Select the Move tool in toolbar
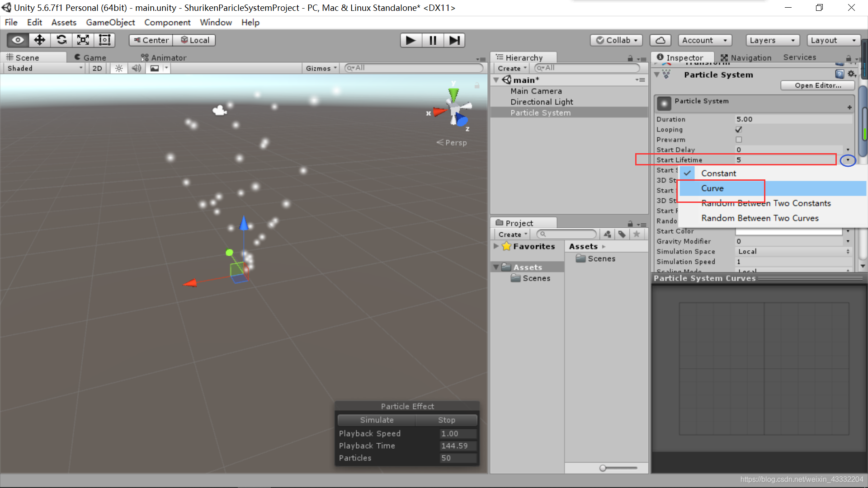The height and width of the screenshot is (488, 868). pos(39,40)
